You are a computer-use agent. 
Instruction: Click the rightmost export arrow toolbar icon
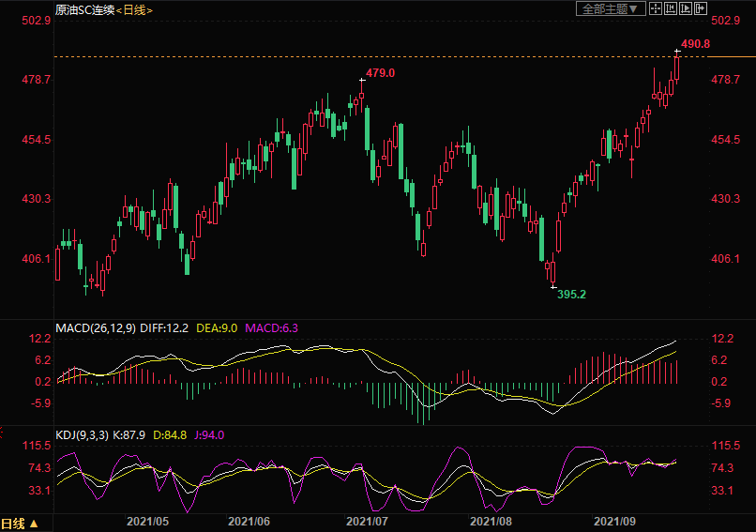click(700, 8)
